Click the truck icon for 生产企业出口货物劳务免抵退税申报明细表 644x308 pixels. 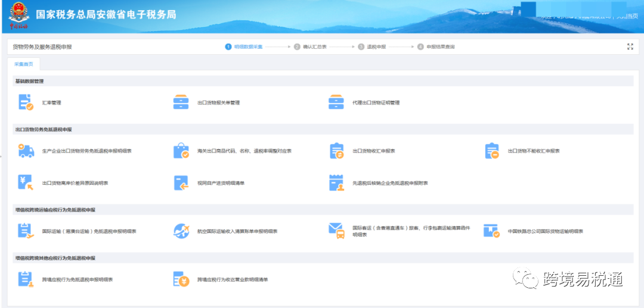click(26, 151)
